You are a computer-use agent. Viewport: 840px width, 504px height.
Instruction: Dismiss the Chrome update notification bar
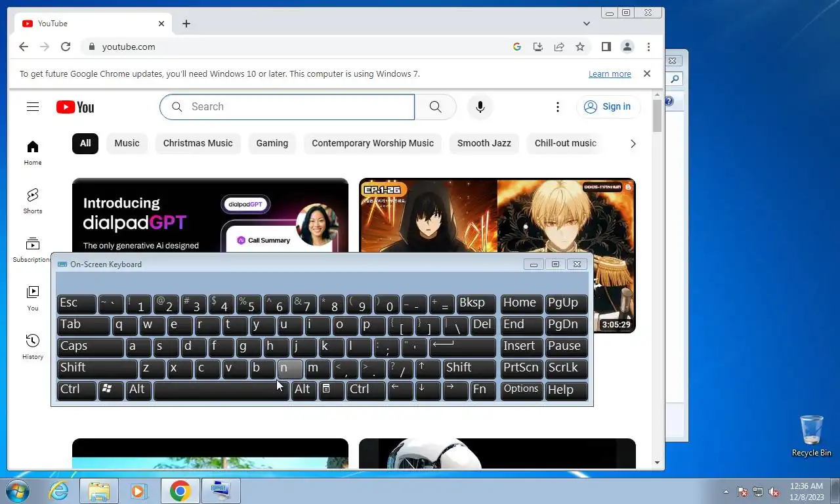[647, 73]
